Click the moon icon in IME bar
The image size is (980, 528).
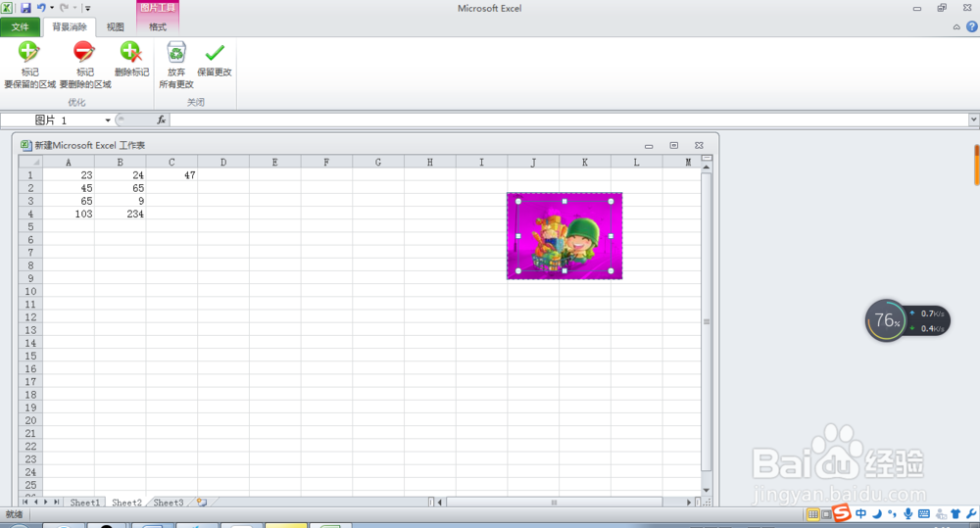pyautogui.click(x=877, y=513)
